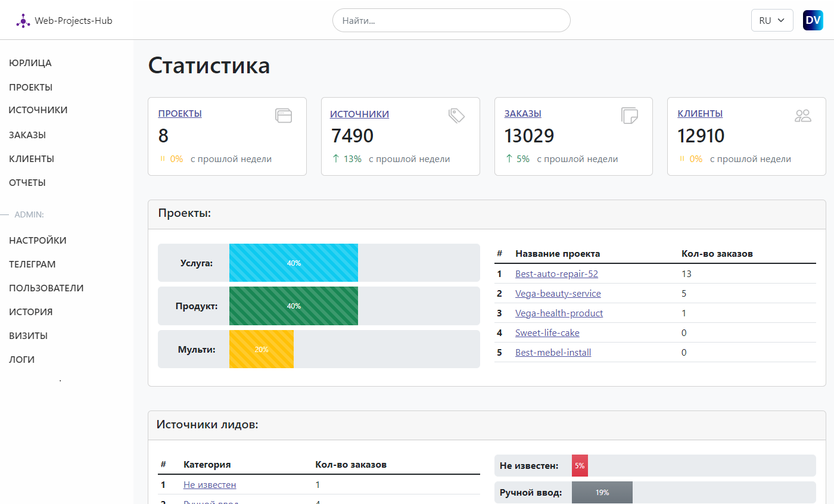Open ЛОГИ from the sidebar
The width and height of the screenshot is (834, 504).
coord(20,359)
